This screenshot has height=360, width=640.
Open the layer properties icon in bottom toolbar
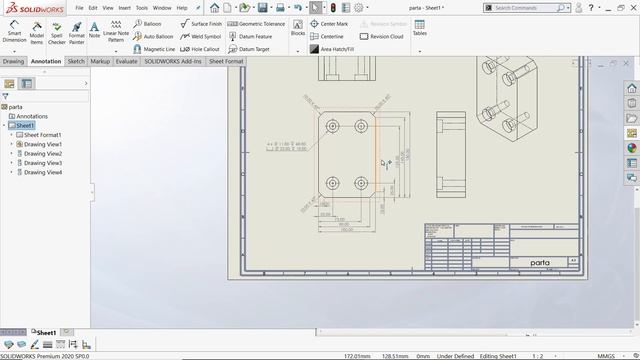tap(21, 345)
